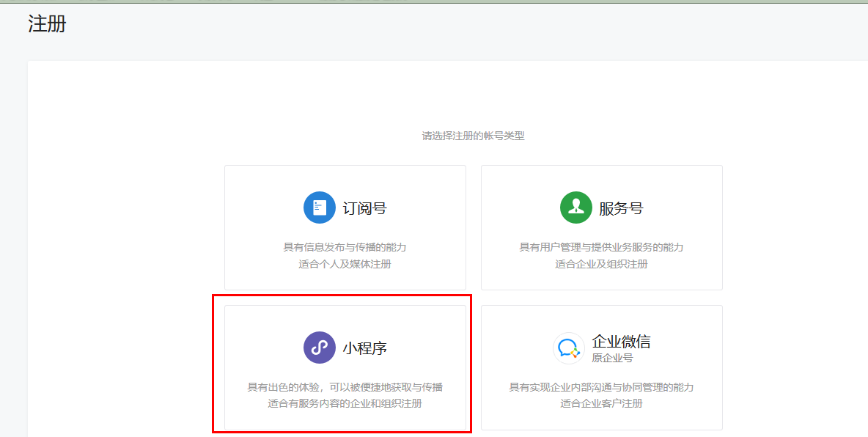The width and height of the screenshot is (868, 437).
Task: Click the 请选择注册的帐号类型 prompt text
Action: (x=474, y=136)
